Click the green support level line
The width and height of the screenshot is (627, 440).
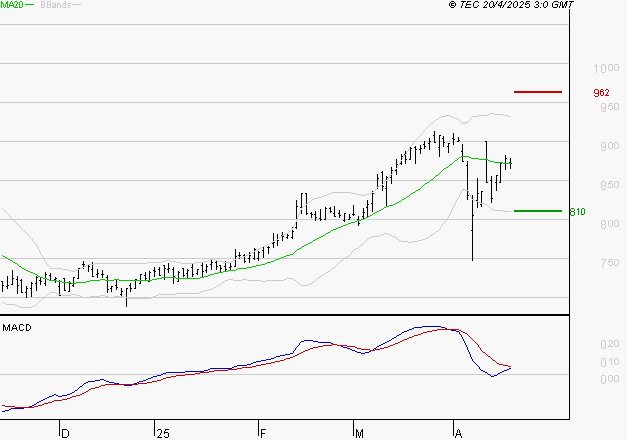[538, 211]
